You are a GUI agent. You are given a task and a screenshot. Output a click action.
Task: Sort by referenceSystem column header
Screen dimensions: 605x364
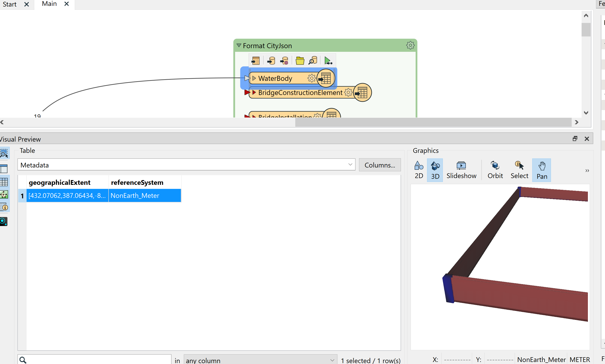coord(145,182)
